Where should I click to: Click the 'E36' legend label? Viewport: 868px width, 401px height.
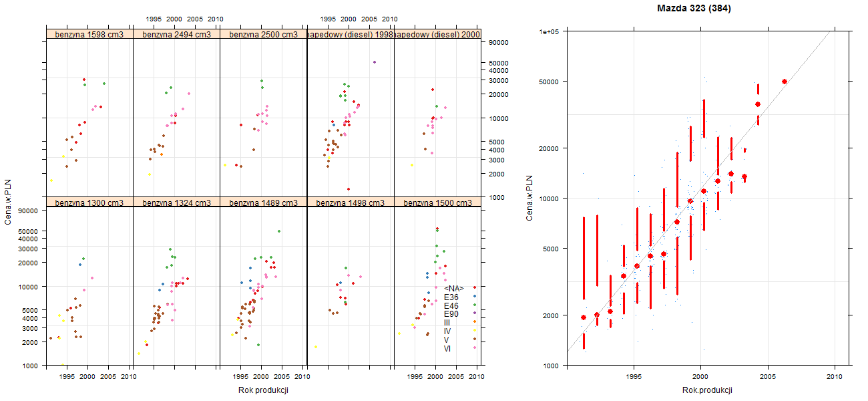coord(451,297)
